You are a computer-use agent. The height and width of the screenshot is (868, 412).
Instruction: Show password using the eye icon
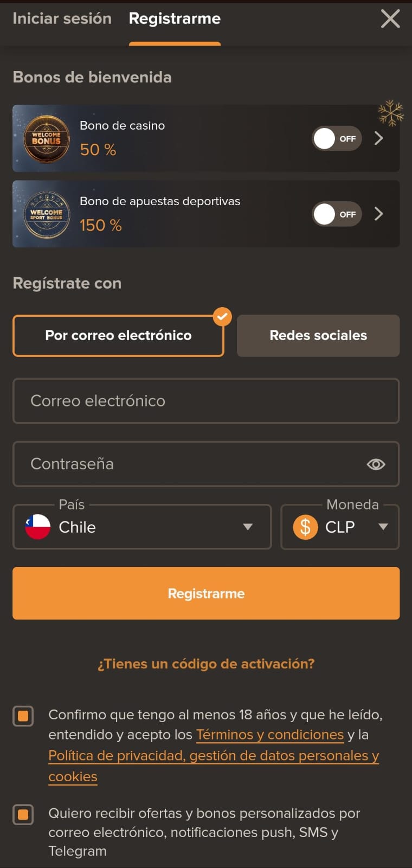[x=376, y=464]
